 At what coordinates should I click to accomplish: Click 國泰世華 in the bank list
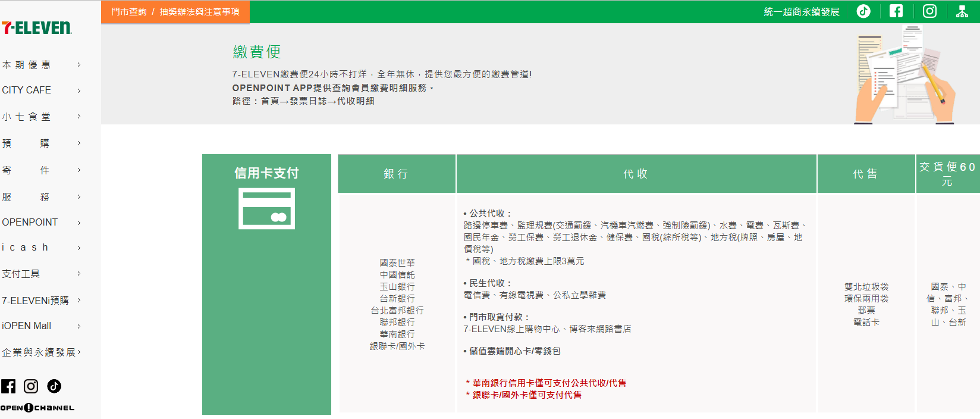(397, 262)
